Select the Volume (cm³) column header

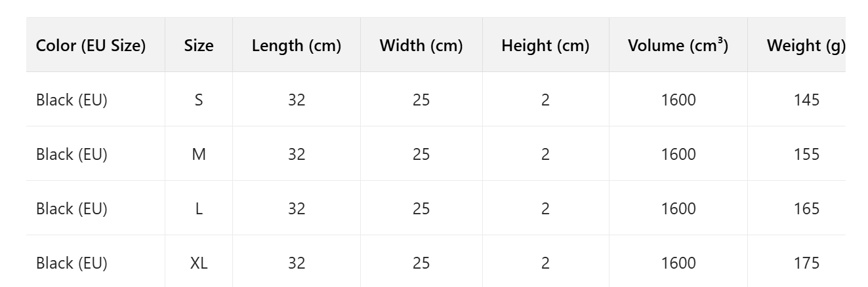point(678,46)
